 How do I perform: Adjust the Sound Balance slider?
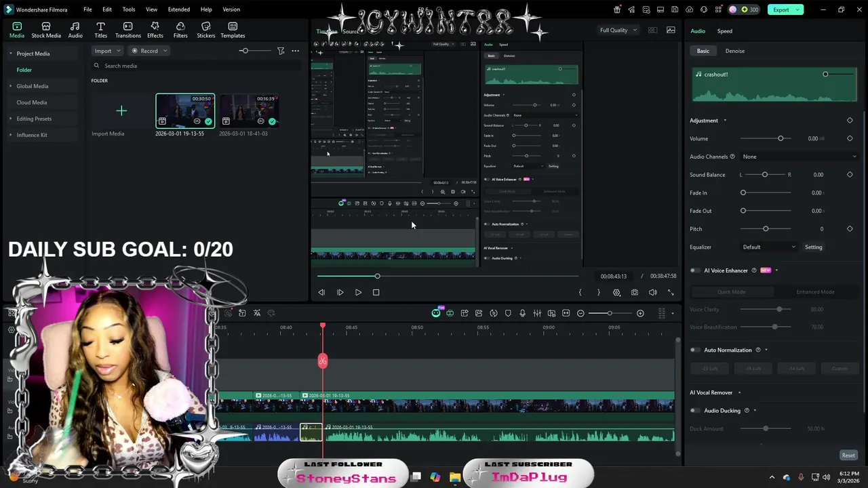pyautogui.click(x=765, y=175)
